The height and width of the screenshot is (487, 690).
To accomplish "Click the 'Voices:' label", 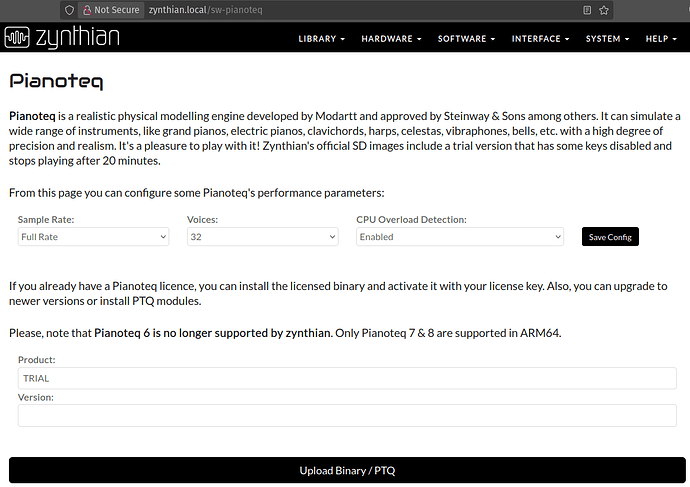I will (202, 220).
